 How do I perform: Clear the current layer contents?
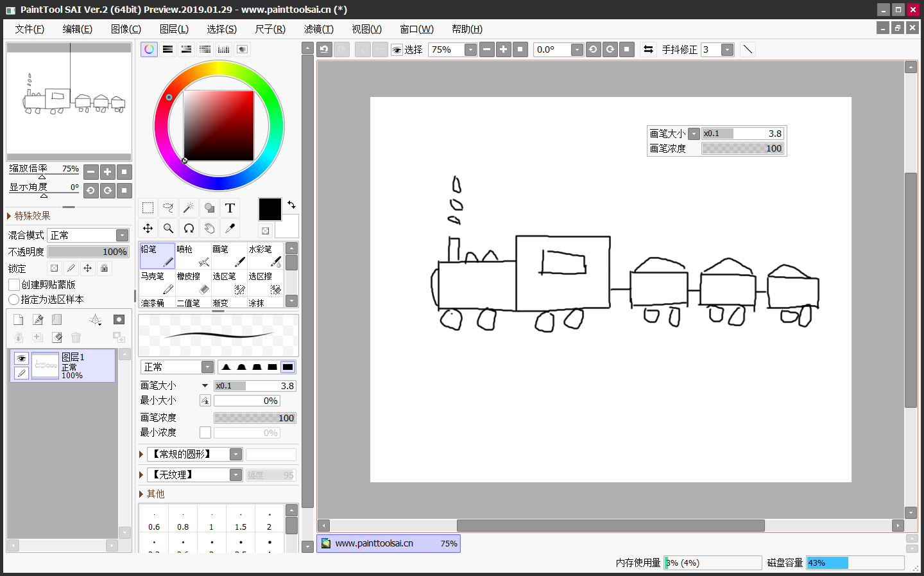tap(57, 337)
